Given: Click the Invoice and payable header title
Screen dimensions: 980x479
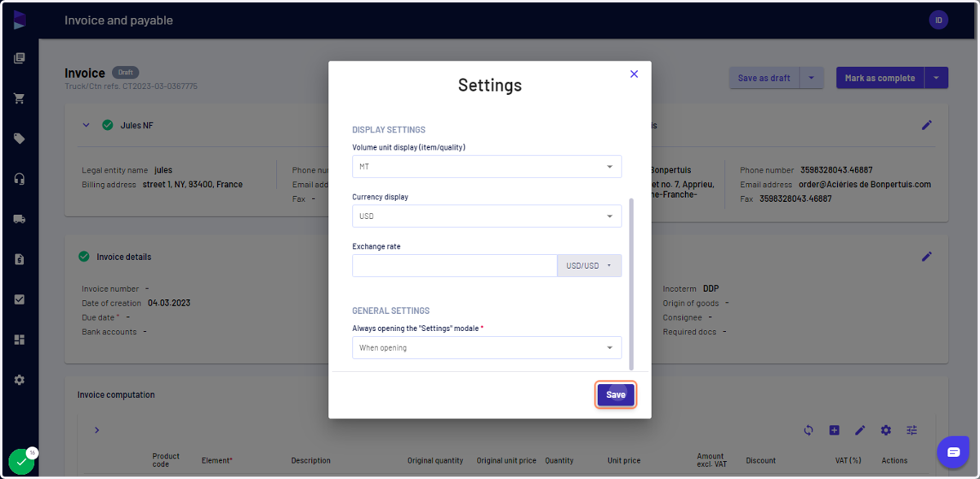Looking at the screenshot, I should [x=118, y=20].
